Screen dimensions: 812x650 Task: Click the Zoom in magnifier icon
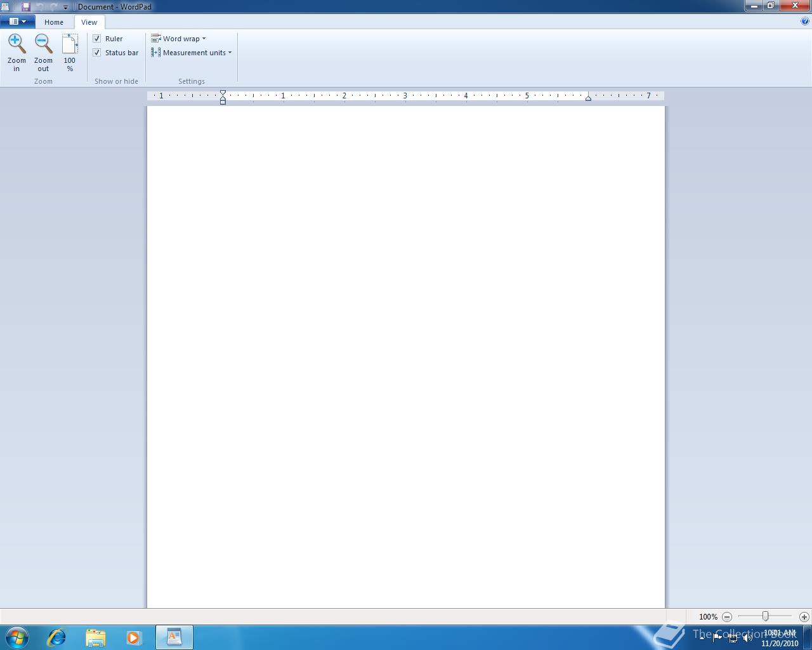click(x=16, y=44)
